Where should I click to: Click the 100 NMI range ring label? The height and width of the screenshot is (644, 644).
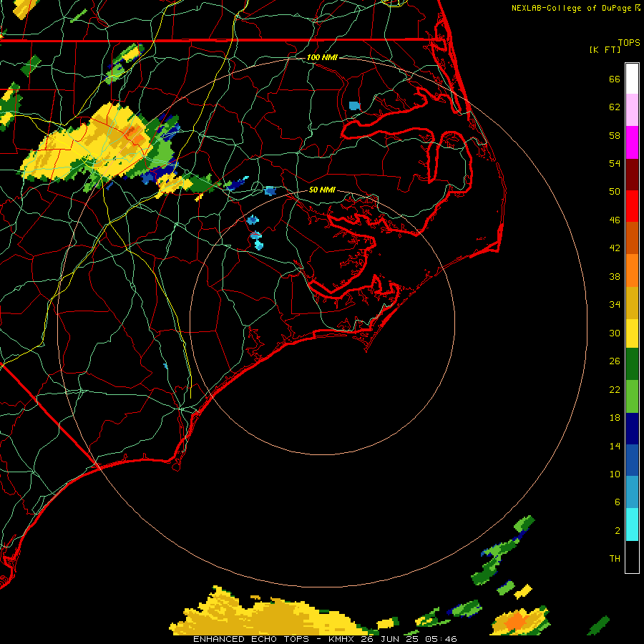(322, 57)
